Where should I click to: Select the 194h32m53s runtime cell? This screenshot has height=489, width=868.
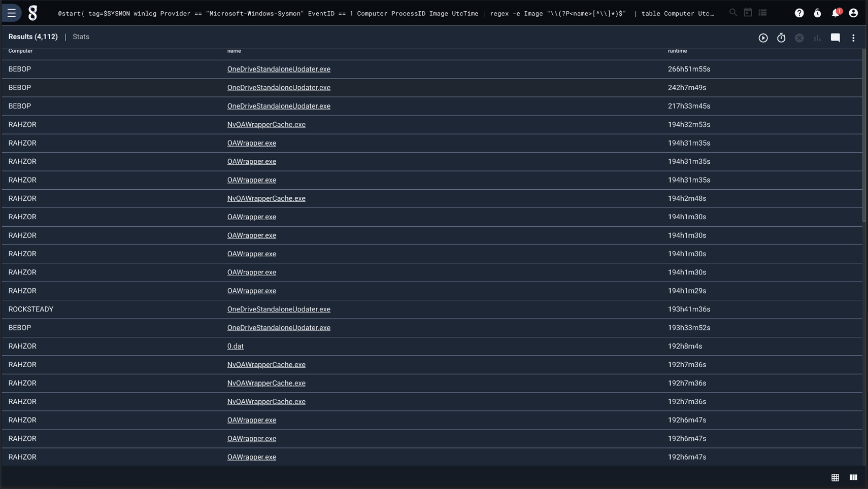click(689, 125)
